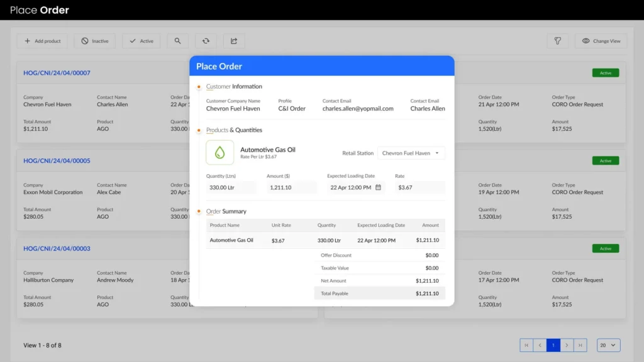Mark selection as Active
The image size is (644, 362).
point(141,41)
